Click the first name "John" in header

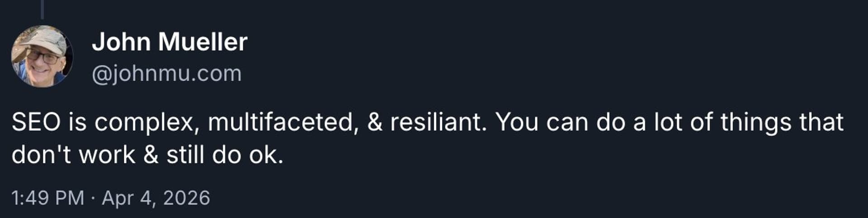tap(121, 42)
